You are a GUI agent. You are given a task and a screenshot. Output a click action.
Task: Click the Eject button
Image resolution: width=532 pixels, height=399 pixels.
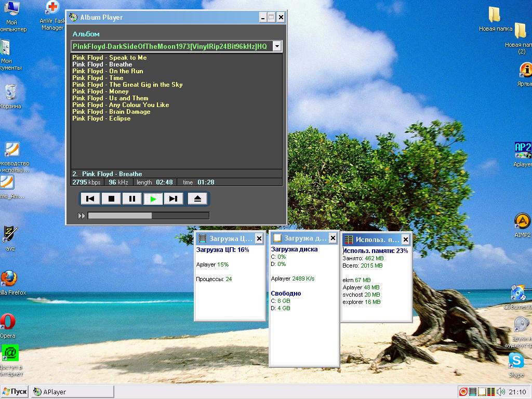(197, 199)
